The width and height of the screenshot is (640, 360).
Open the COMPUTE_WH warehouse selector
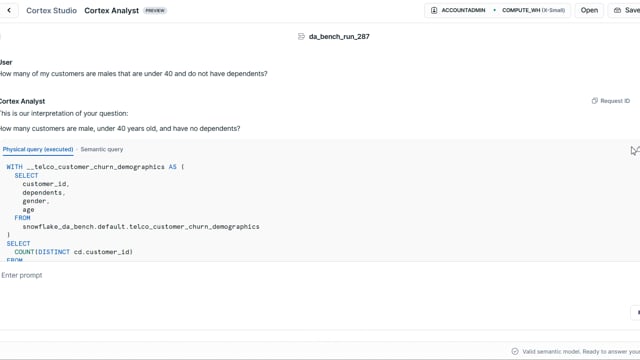pyautogui.click(x=533, y=10)
